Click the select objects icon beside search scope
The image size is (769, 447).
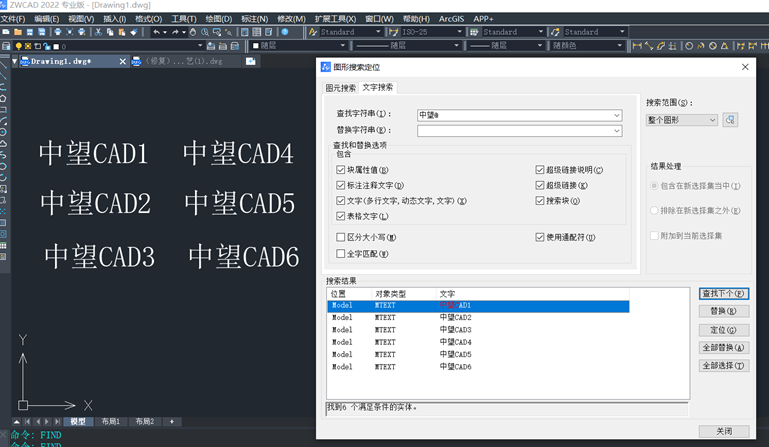click(x=730, y=120)
